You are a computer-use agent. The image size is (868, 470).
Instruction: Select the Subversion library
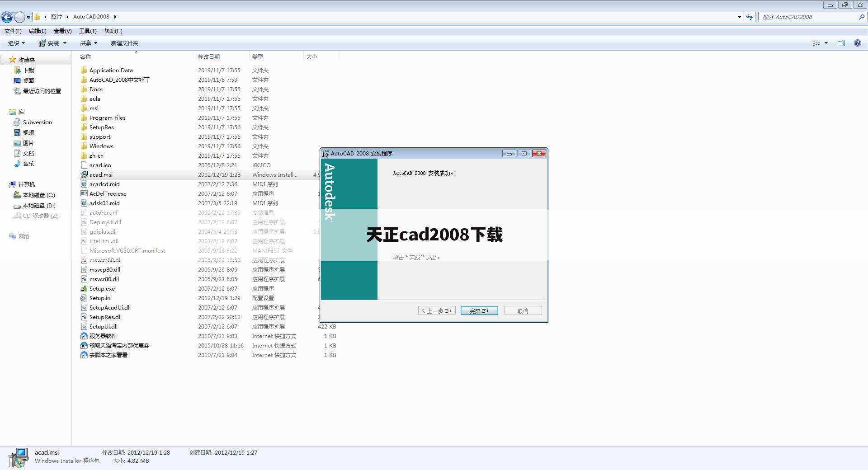(38, 122)
